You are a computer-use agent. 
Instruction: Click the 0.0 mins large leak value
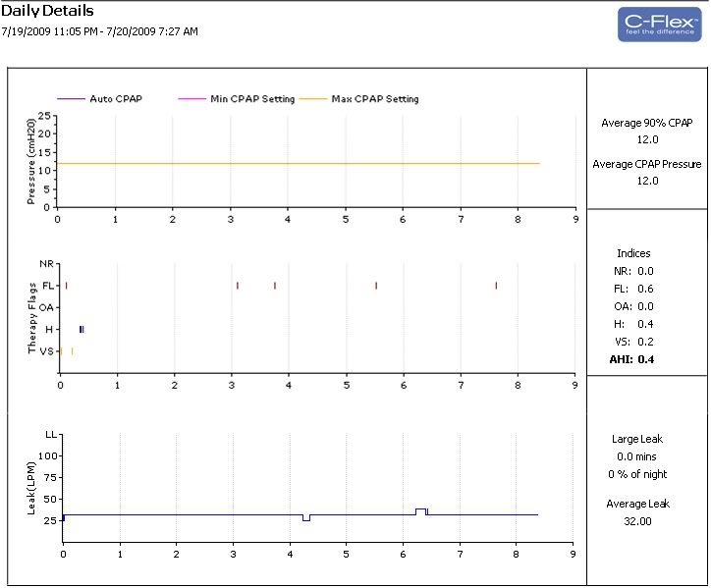point(636,456)
